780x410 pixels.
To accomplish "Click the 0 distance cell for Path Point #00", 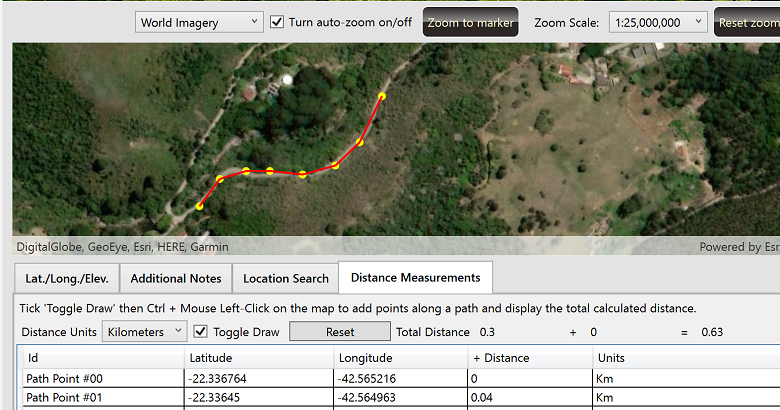I will pos(530,379).
